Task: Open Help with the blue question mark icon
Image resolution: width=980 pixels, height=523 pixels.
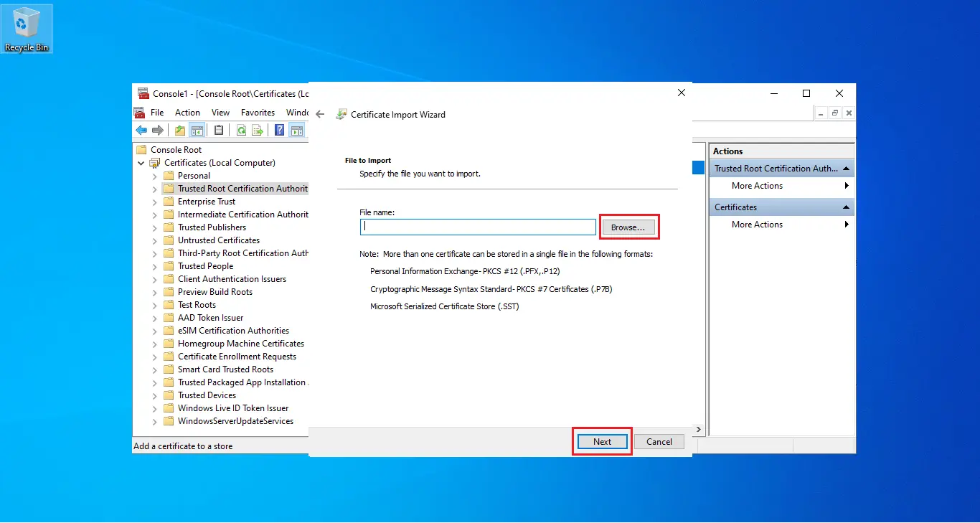Action: 280,130
